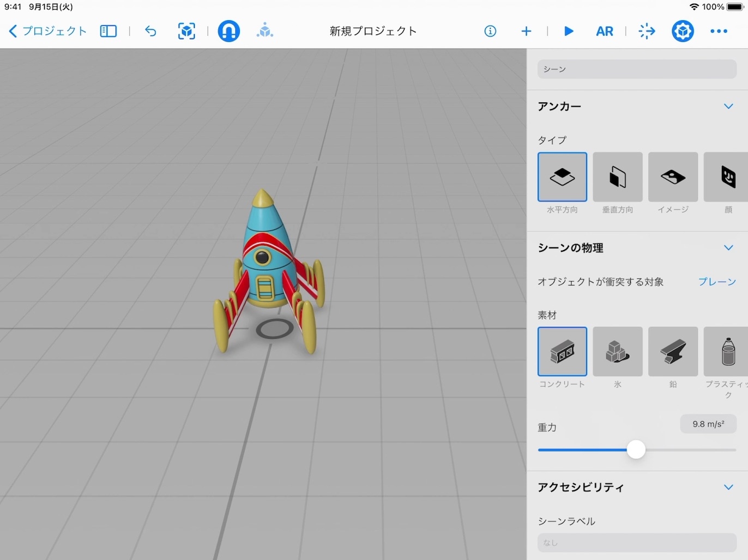Choose 鉛 material

[673, 351]
